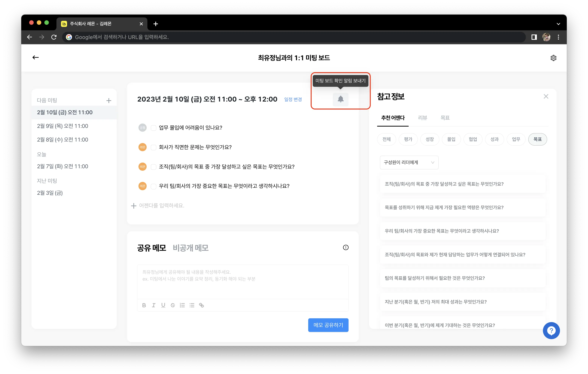Add a new meeting with the plus icon next to 다음 미팅
Viewport: 588px width, 374px height.
pos(109,100)
